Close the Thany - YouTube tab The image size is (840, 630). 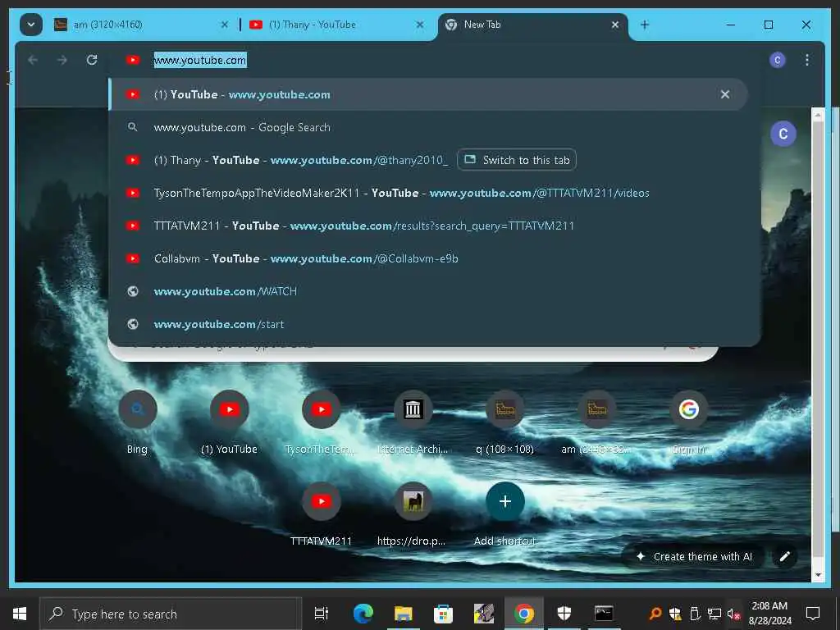(420, 25)
